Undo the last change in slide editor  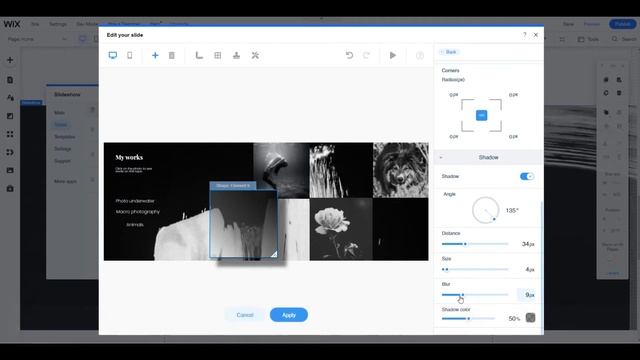(x=349, y=55)
